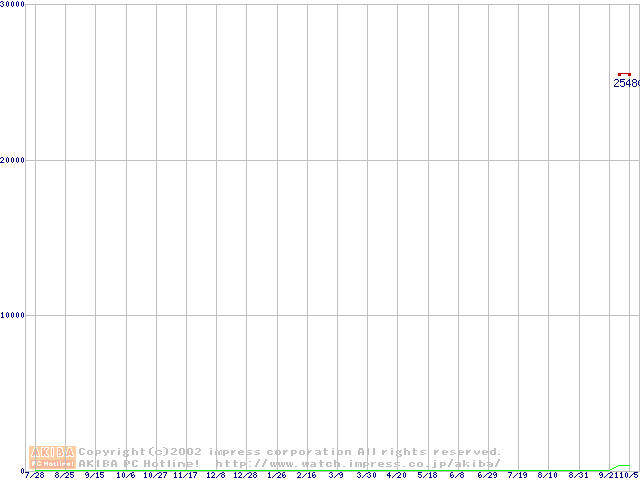Click the AKIBA PC Hotline logo
Viewport: 640px width, 480px height.
pyautogui.click(x=52, y=457)
